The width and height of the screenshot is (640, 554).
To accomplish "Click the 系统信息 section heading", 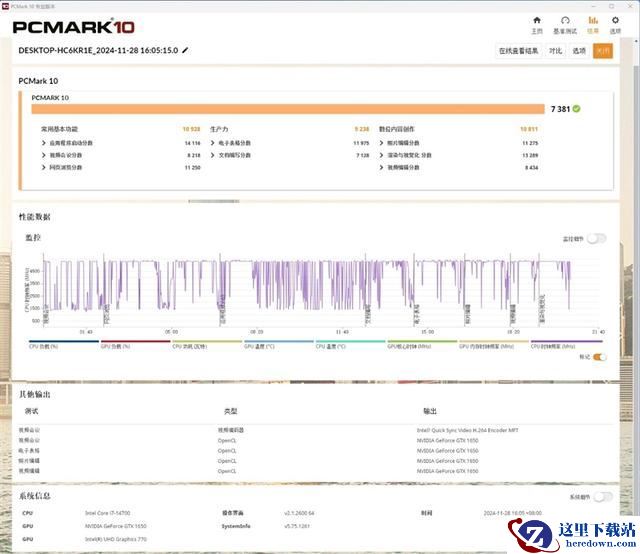I will click(35, 496).
